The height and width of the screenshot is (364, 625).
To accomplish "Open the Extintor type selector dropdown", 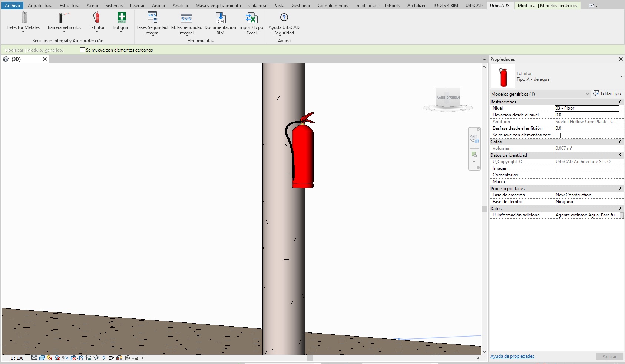I will [x=621, y=76].
